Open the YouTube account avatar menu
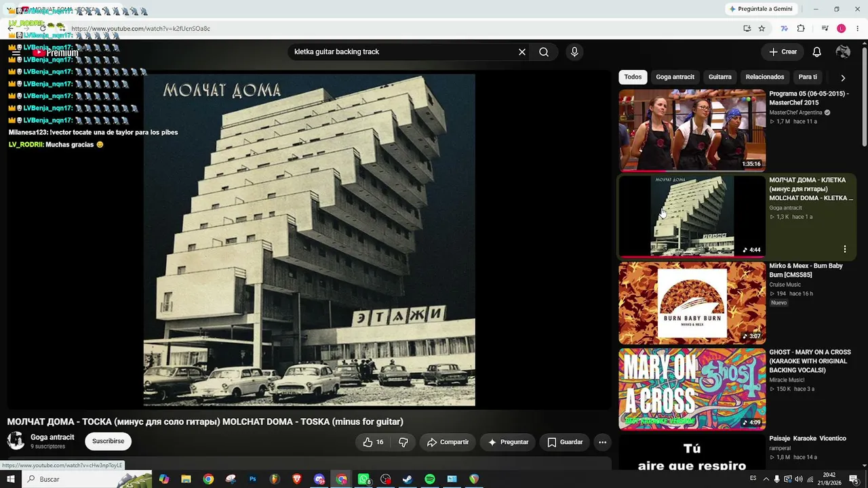 [843, 52]
